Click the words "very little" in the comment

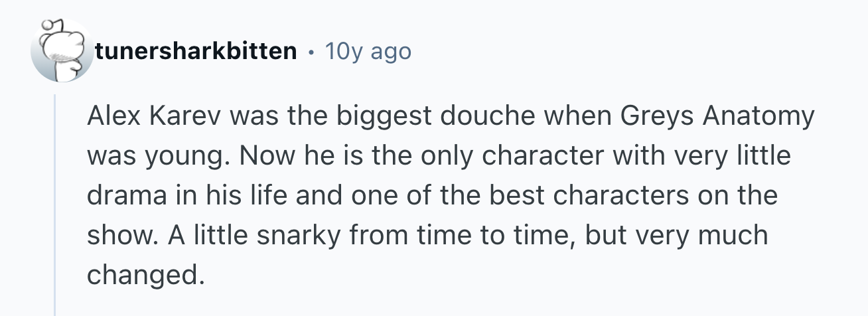[x=731, y=157]
